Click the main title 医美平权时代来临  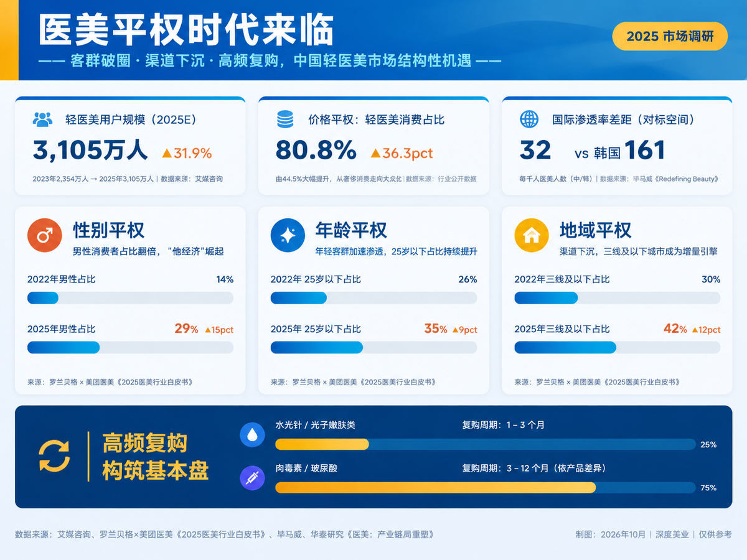point(186,29)
